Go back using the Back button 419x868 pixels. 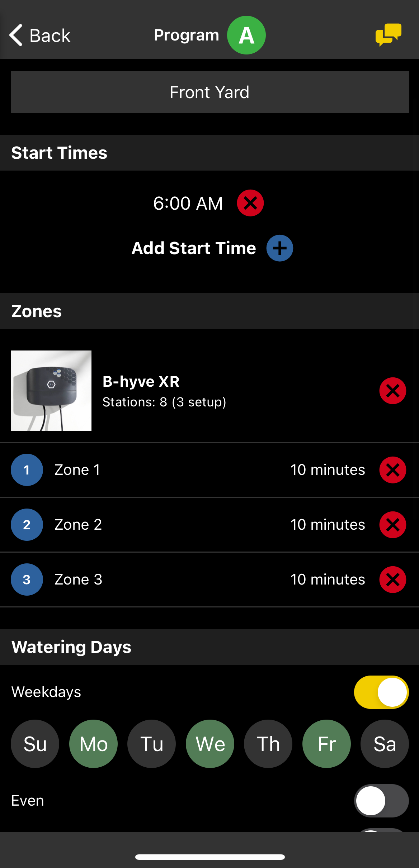click(39, 35)
